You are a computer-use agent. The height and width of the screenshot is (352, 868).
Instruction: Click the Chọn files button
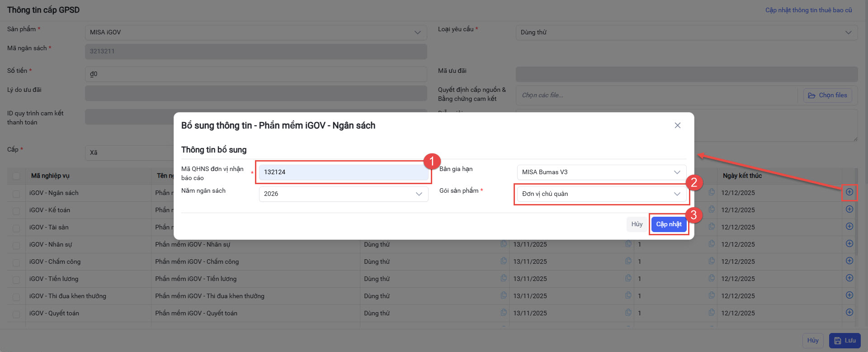[x=827, y=95]
